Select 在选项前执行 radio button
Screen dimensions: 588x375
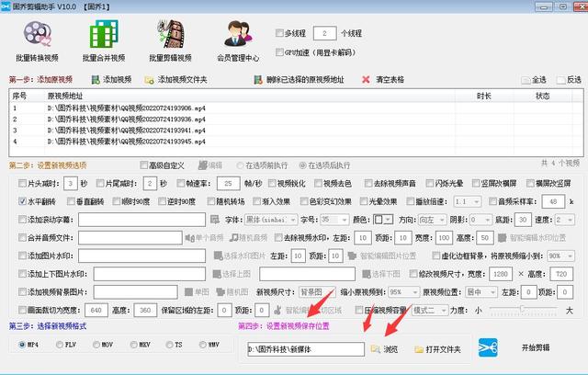click(240, 165)
